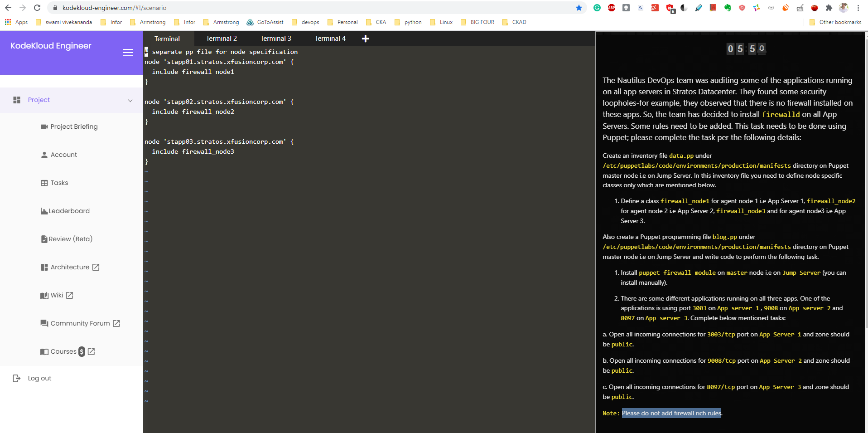868x433 pixels.
Task: Open the Project dashboard grid icon
Action: point(17,100)
